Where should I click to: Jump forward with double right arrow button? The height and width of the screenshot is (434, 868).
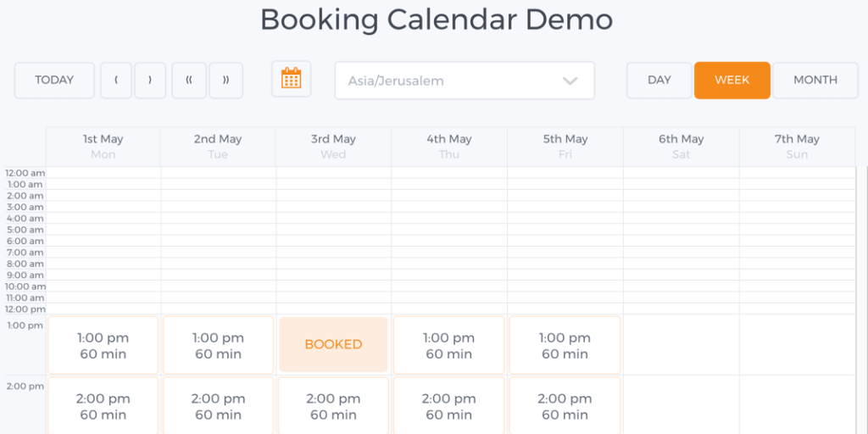point(226,81)
